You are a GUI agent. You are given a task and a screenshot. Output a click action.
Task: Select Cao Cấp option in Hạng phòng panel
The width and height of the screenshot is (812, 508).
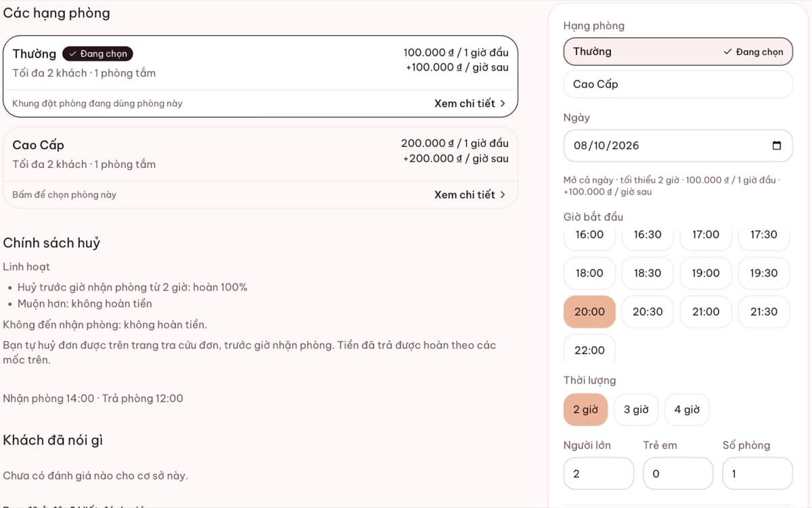(678, 85)
